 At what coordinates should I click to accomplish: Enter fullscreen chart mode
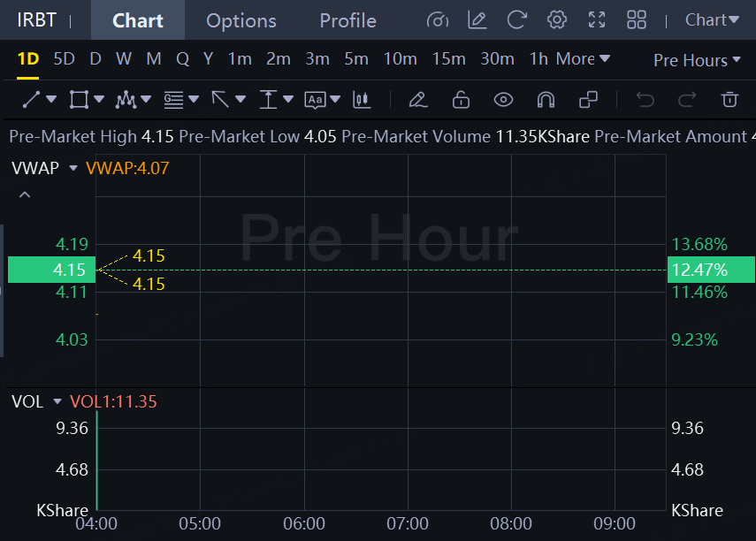[597, 19]
